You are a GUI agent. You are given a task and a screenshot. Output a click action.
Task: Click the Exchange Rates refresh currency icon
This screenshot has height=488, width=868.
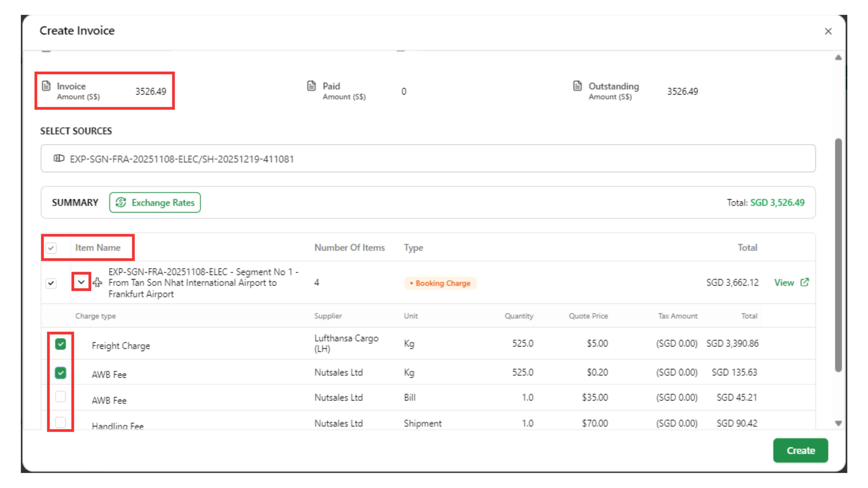pyautogui.click(x=121, y=202)
